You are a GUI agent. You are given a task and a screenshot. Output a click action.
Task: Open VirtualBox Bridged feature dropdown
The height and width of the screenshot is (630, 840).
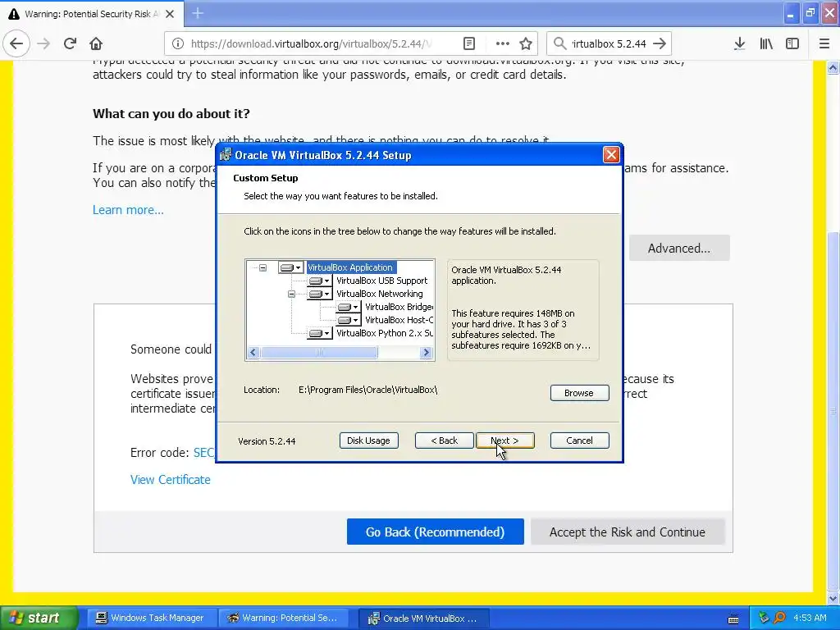pyautogui.click(x=349, y=307)
